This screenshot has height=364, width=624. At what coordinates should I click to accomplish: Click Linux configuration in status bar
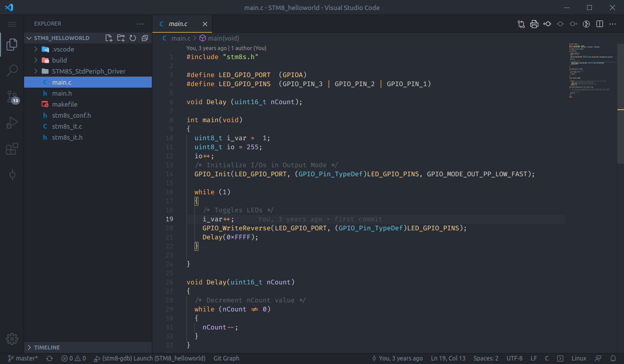579,358
